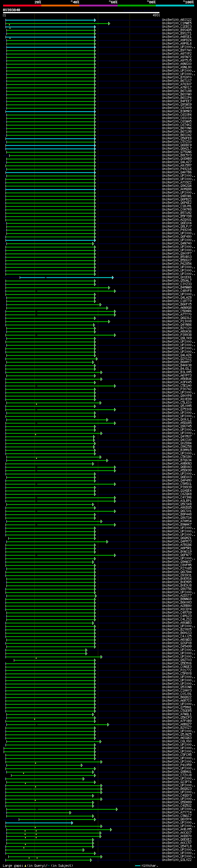Screen dimensions: 197x868
Task: Click the green alignment bar for C1MWE5
Action: coord(58,23)
